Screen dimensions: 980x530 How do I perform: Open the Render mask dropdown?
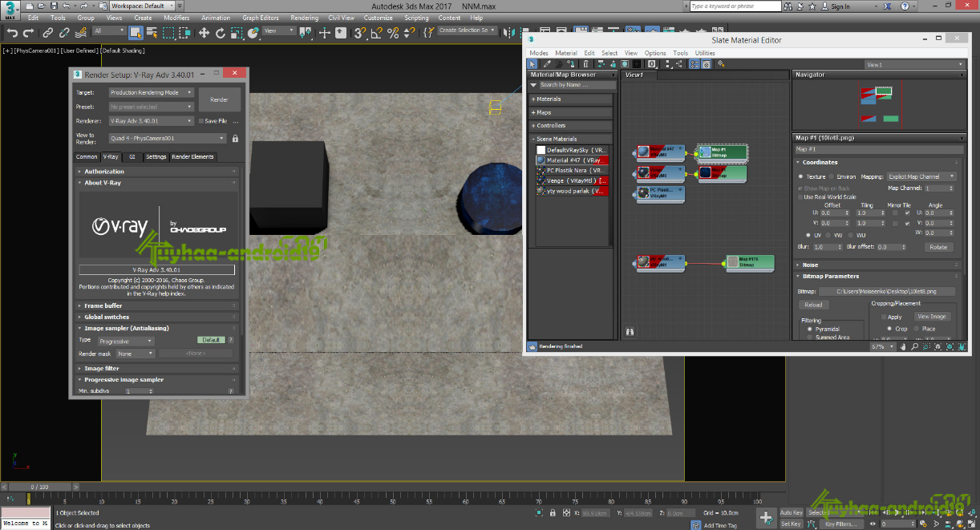135,354
